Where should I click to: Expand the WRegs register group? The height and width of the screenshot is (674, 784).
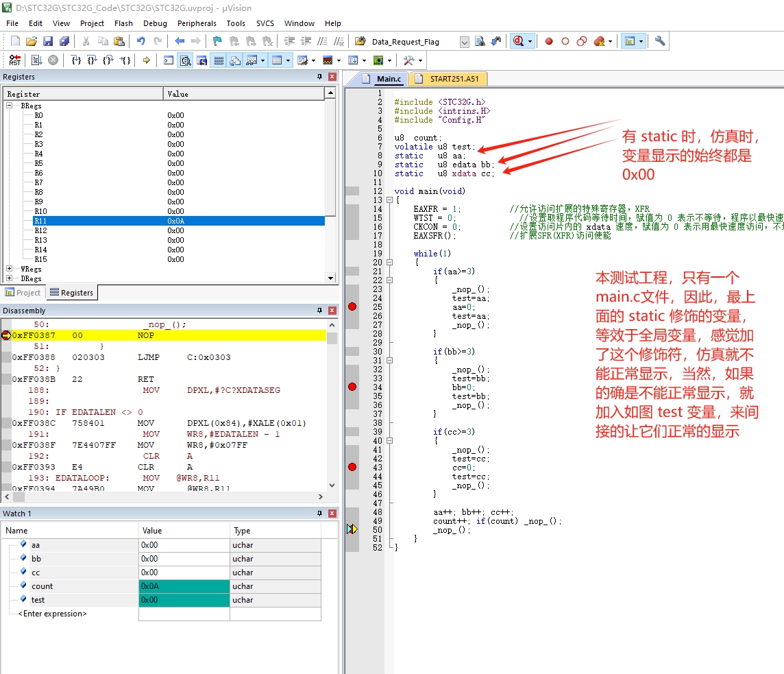click(x=9, y=269)
